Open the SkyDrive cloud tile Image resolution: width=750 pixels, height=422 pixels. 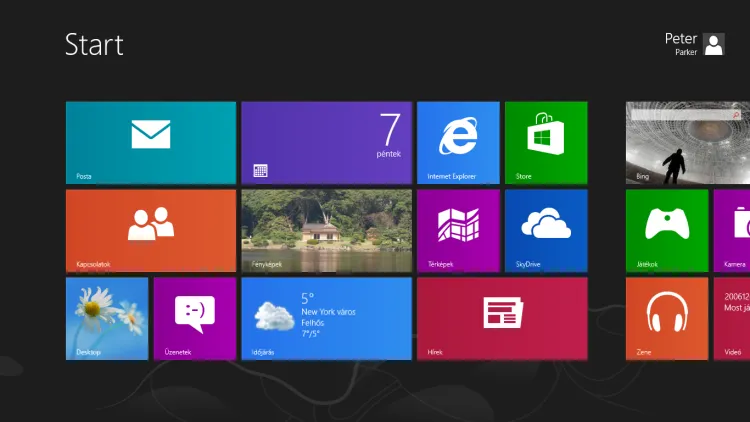546,230
